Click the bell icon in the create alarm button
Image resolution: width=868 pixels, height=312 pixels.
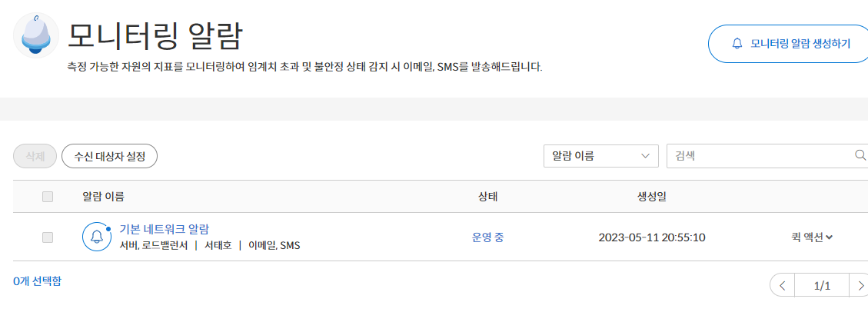pos(737,44)
